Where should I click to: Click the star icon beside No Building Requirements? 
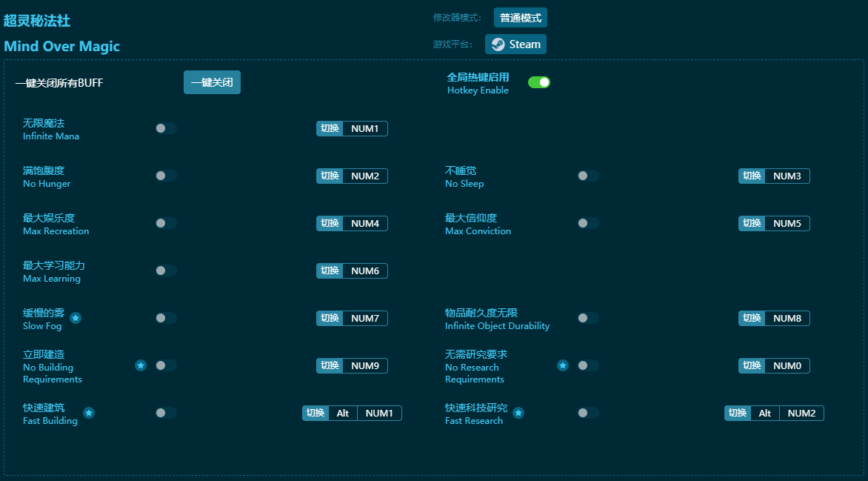[x=141, y=365]
